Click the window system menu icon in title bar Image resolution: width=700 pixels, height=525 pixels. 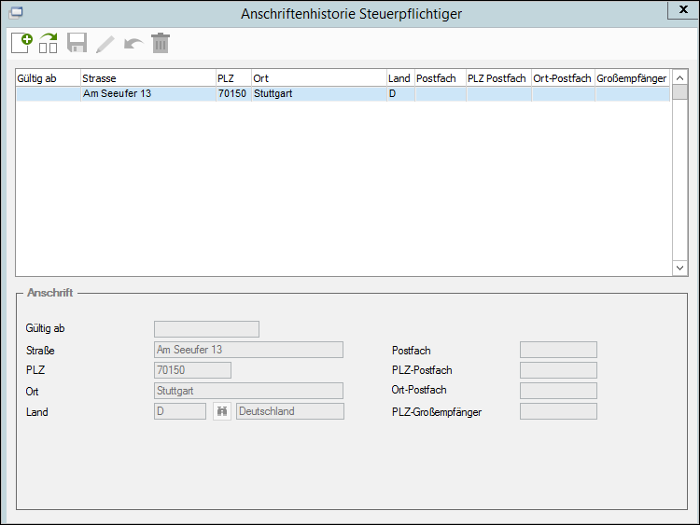[x=16, y=13]
